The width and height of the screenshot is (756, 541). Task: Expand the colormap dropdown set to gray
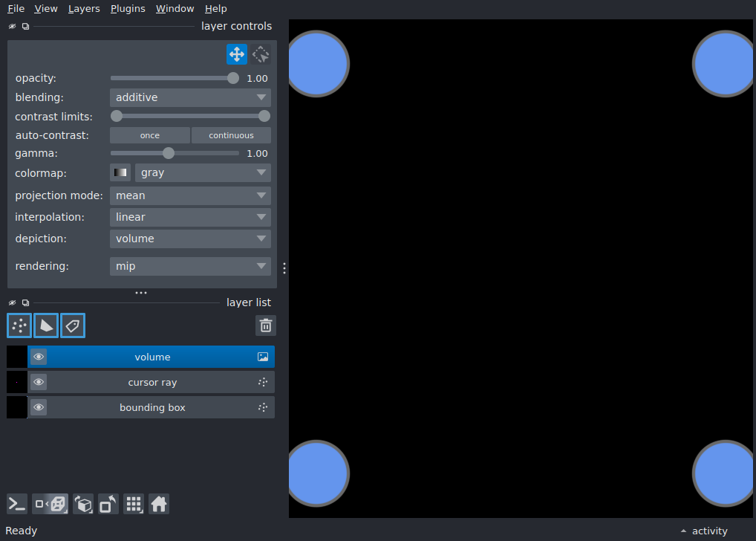click(x=203, y=172)
